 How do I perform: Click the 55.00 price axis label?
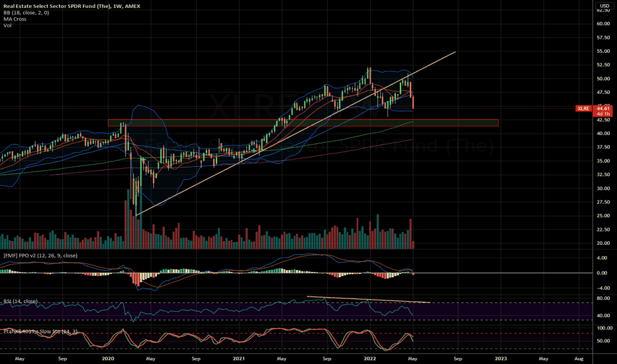[603, 51]
